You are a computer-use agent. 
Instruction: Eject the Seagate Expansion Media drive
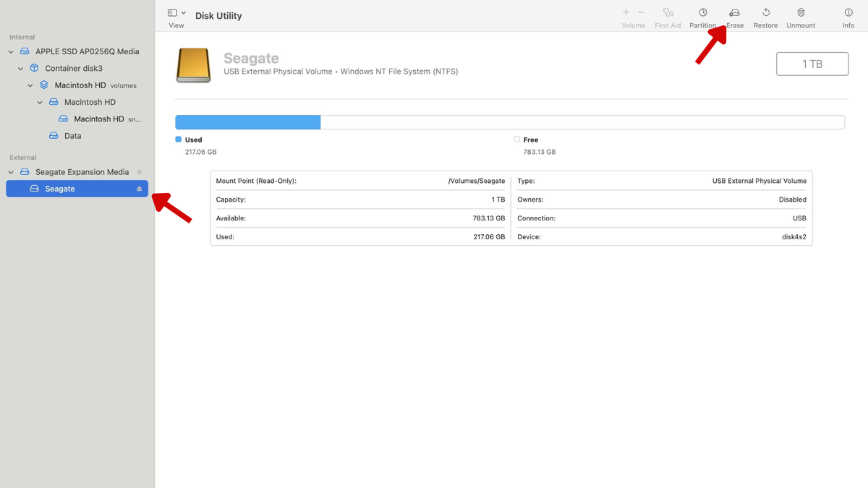coord(140,172)
